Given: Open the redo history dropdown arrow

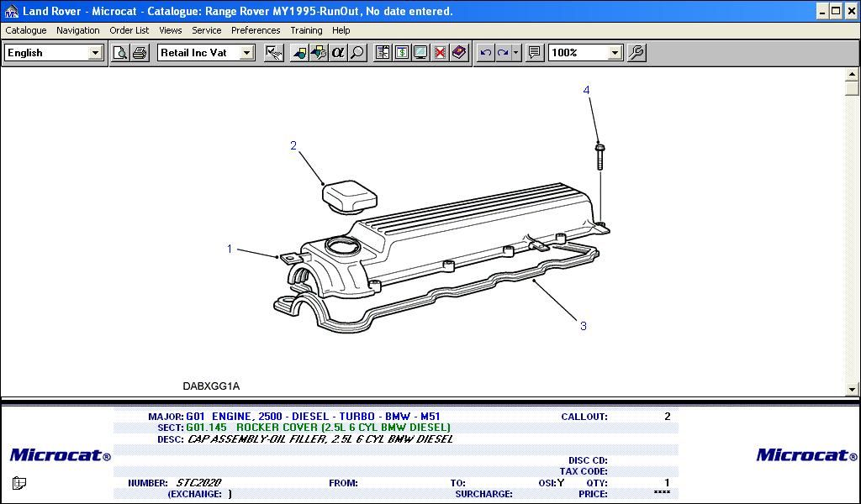Looking at the screenshot, I should [x=516, y=53].
